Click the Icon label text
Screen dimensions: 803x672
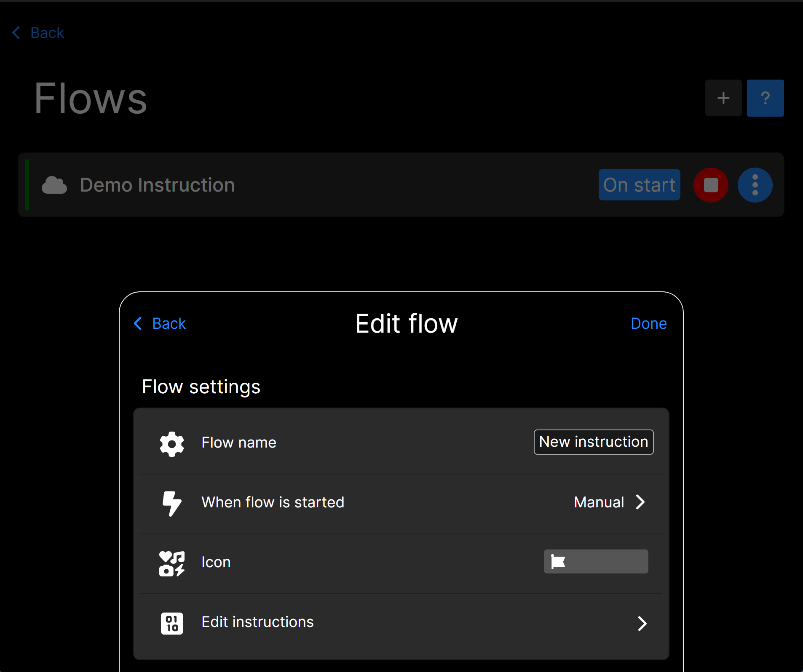pyautogui.click(x=216, y=563)
